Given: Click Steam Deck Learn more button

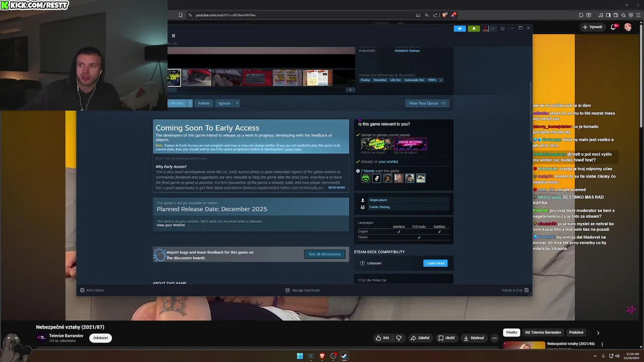Looking at the screenshot, I should pos(435,263).
